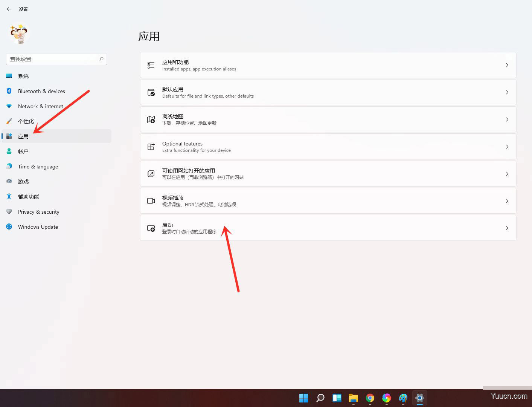The width and height of the screenshot is (532, 407).
Task: Open 离线地图 offline maps settings
Action: (328, 119)
